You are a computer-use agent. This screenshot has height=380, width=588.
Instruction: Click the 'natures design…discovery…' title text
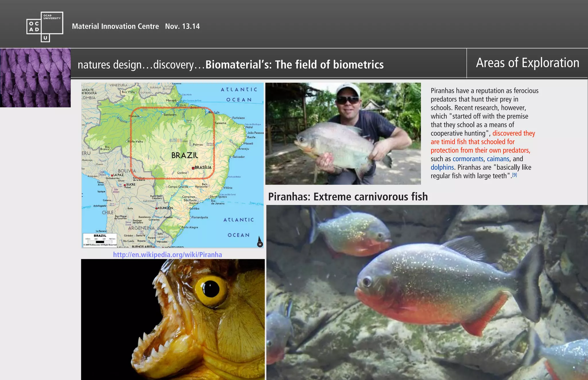pyautogui.click(x=142, y=65)
